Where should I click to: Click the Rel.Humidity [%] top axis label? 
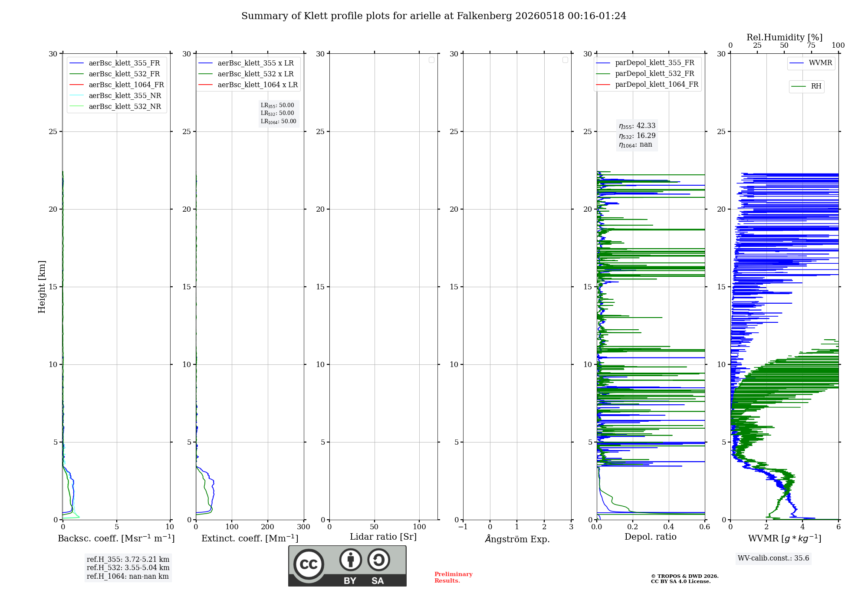click(x=785, y=37)
